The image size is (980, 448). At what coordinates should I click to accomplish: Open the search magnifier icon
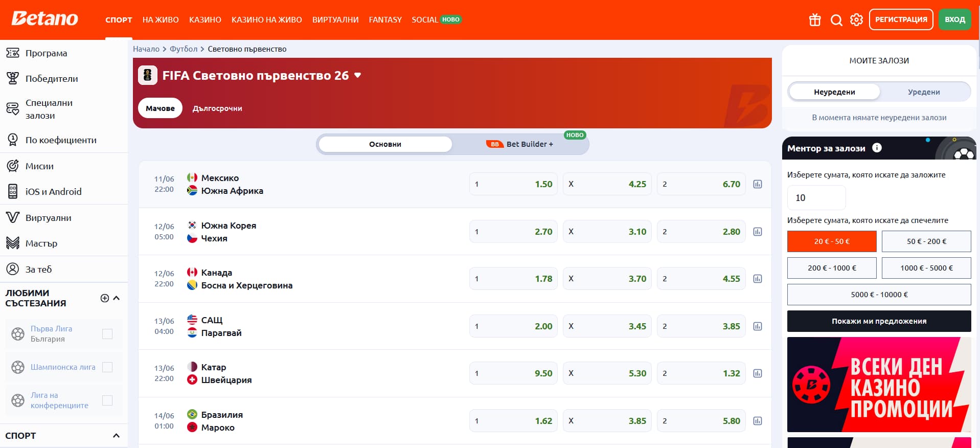(836, 20)
